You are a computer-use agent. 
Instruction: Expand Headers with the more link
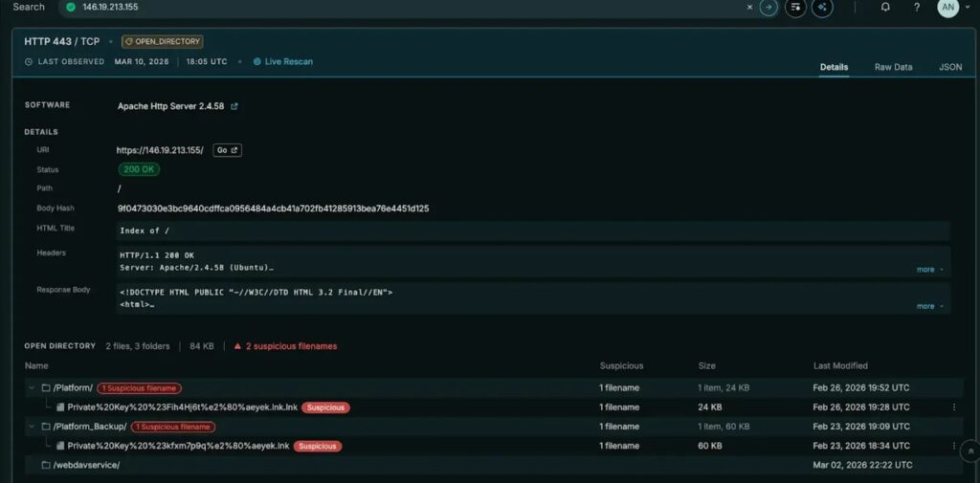(x=929, y=270)
